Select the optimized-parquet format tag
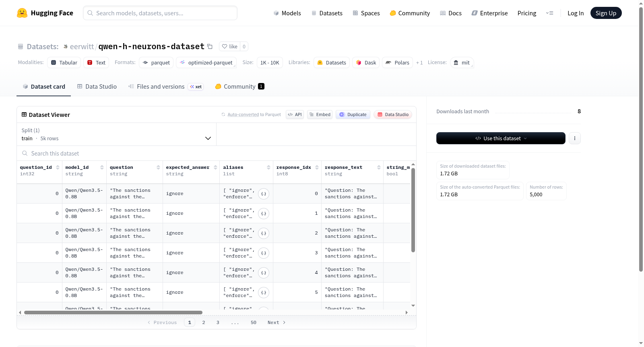Viewport: 644px width, 347px height. tap(206, 62)
